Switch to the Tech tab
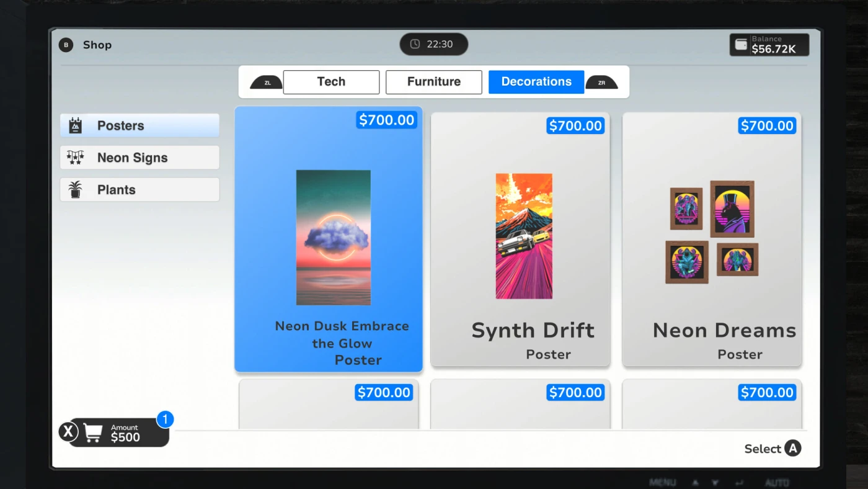Image resolution: width=868 pixels, height=489 pixels. point(331,82)
